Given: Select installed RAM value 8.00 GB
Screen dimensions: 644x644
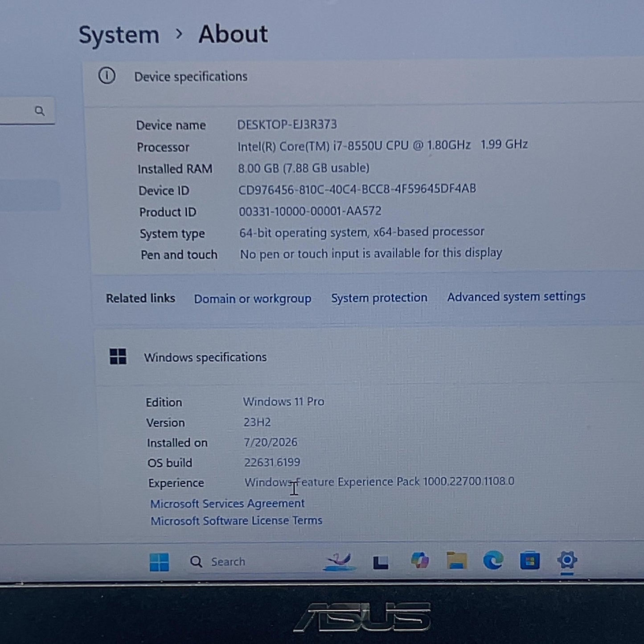Looking at the screenshot, I should coord(304,168).
